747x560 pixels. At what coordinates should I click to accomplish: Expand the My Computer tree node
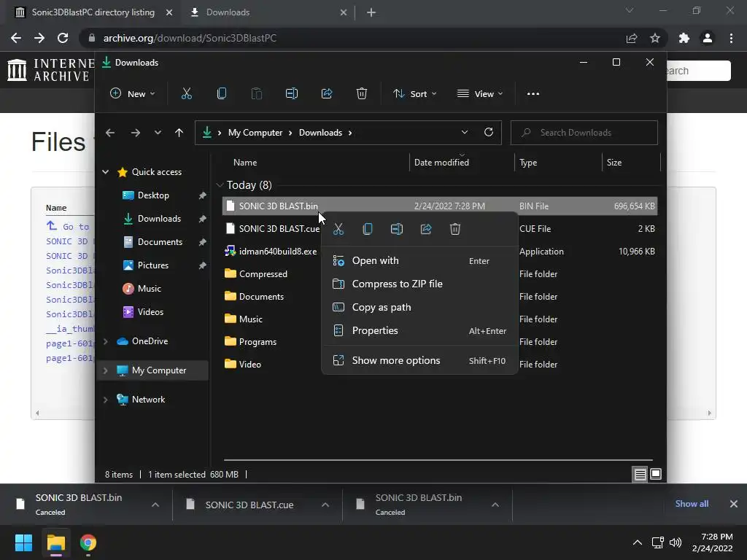coord(105,370)
